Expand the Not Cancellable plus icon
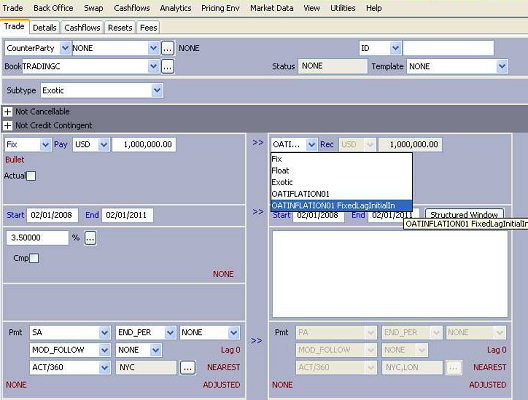The image size is (528, 400). [7, 112]
